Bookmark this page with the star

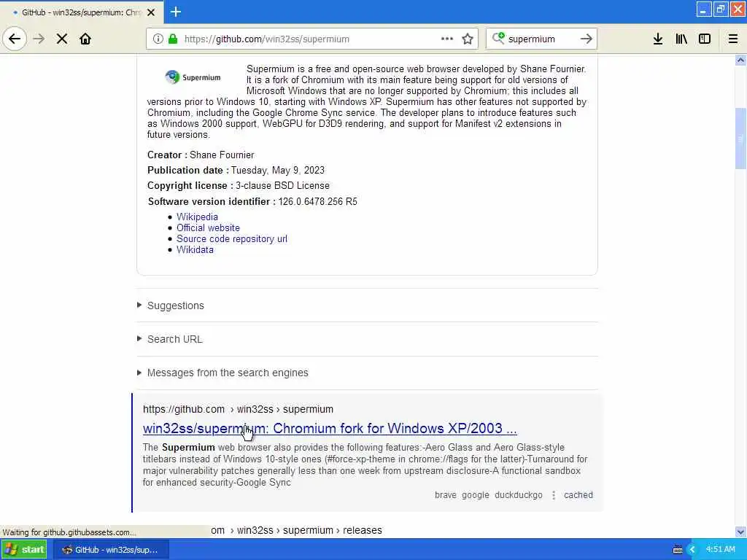point(468,39)
